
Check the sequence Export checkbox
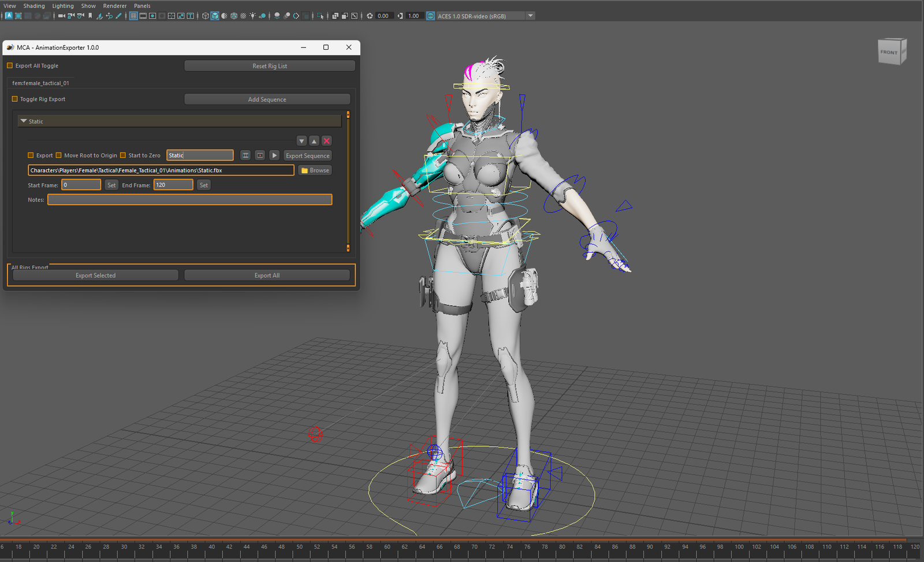pyautogui.click(x=31, y=155)
